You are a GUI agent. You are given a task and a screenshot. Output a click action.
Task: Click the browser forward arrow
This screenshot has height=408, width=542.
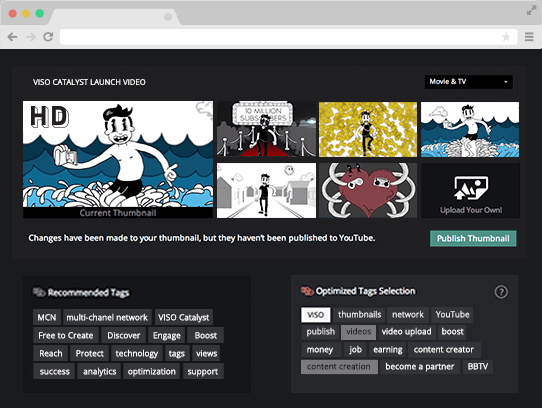pos(31,37)
